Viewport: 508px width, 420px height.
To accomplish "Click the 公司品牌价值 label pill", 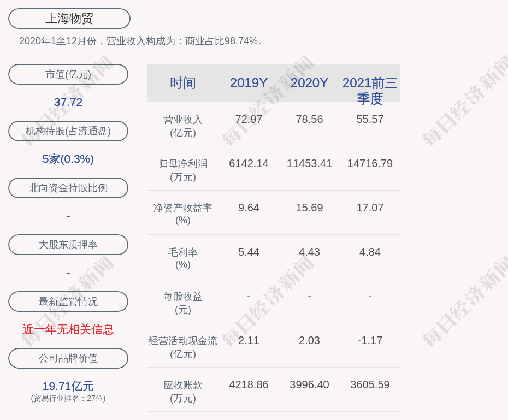I will (x=68, y=358).
